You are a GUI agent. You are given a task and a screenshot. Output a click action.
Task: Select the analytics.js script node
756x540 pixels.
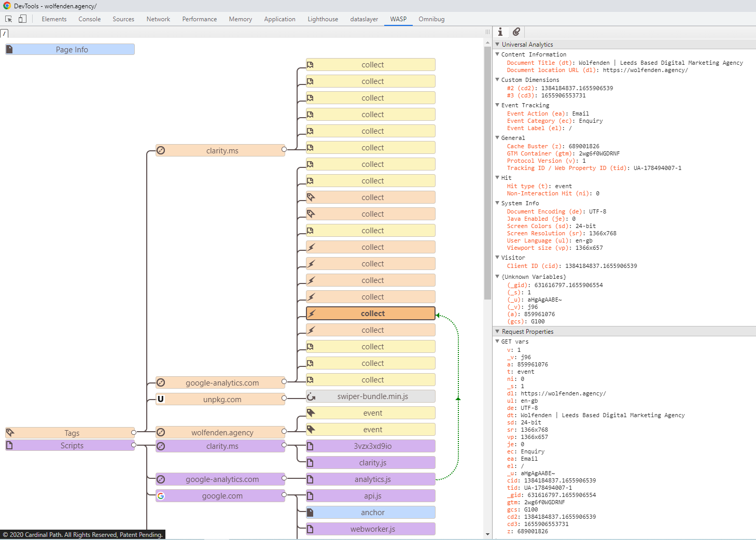pyautogui.click(x=371, y=479)
